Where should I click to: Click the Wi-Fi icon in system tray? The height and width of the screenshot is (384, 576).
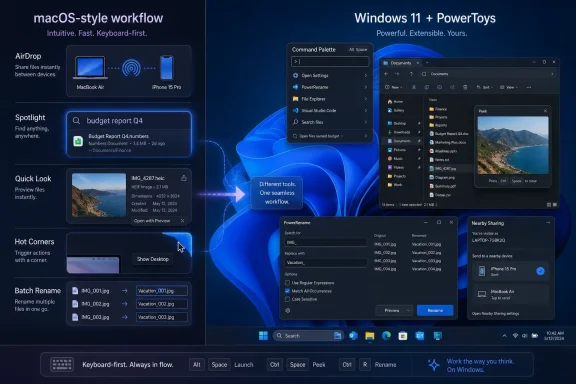[x=515, y=336]
